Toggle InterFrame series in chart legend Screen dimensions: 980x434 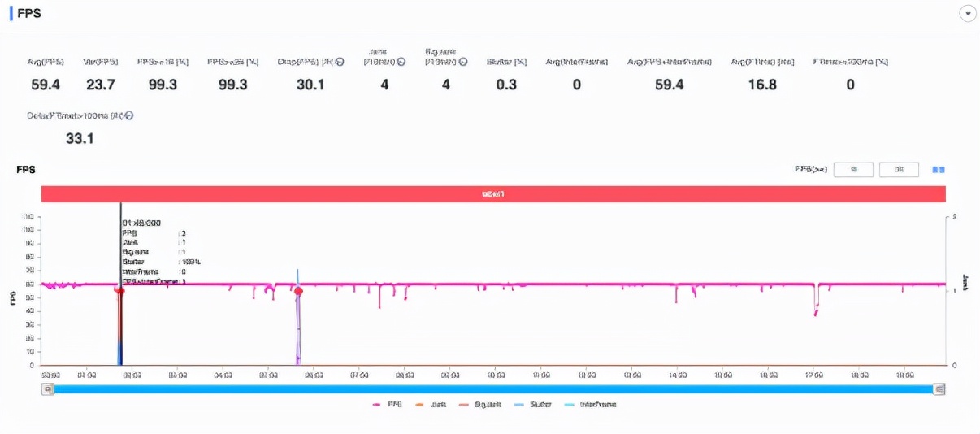tap(589, 404)
